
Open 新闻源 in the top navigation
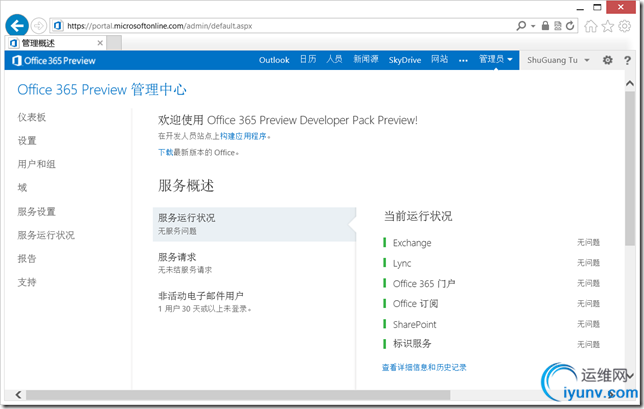point(366,60)
